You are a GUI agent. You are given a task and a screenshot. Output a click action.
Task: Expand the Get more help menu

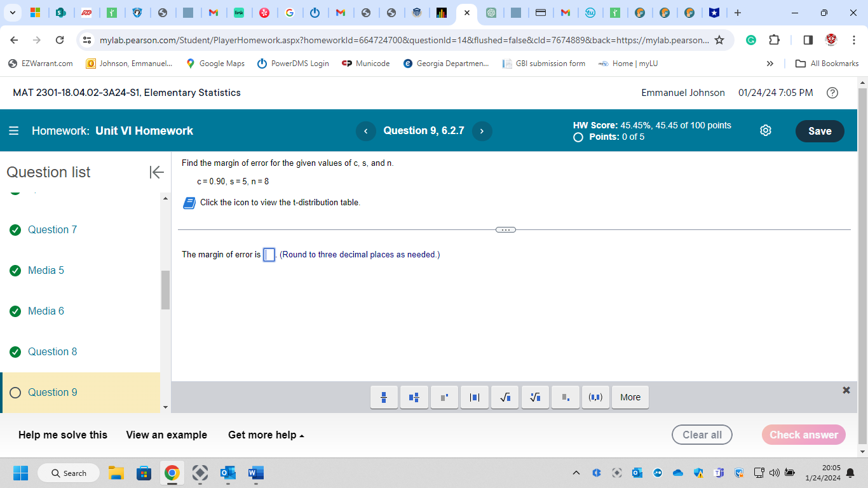click(266, 435)
